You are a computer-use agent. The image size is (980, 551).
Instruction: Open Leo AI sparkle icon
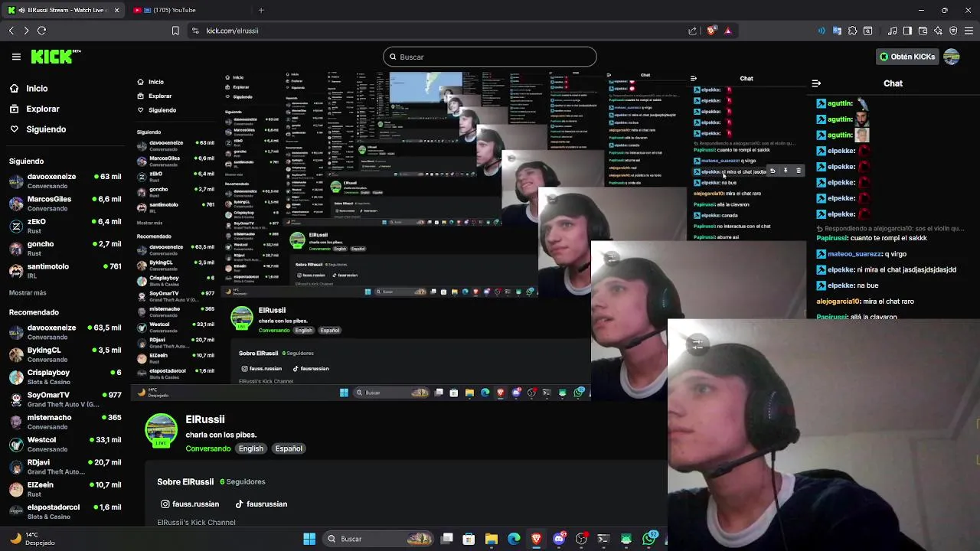click(x=938, y=31)
